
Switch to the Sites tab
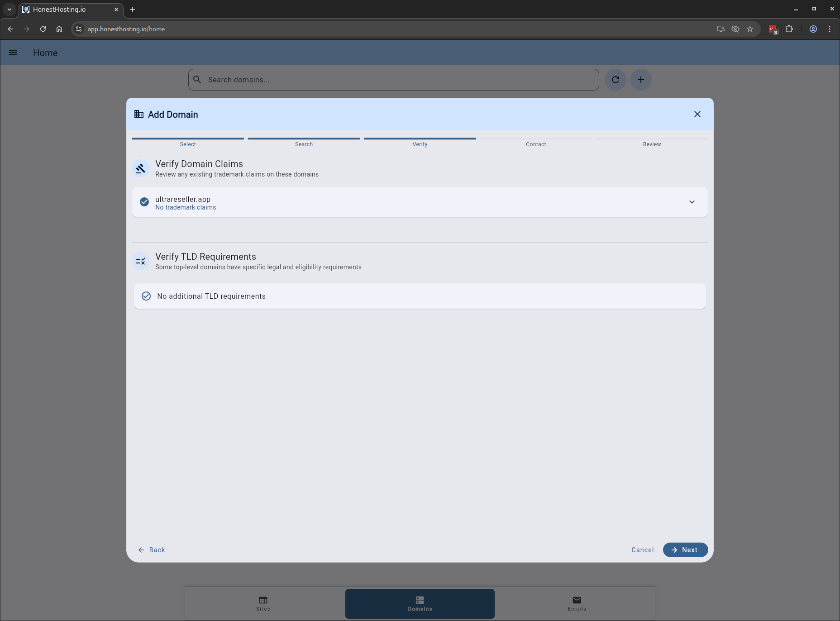coord(263,603)
